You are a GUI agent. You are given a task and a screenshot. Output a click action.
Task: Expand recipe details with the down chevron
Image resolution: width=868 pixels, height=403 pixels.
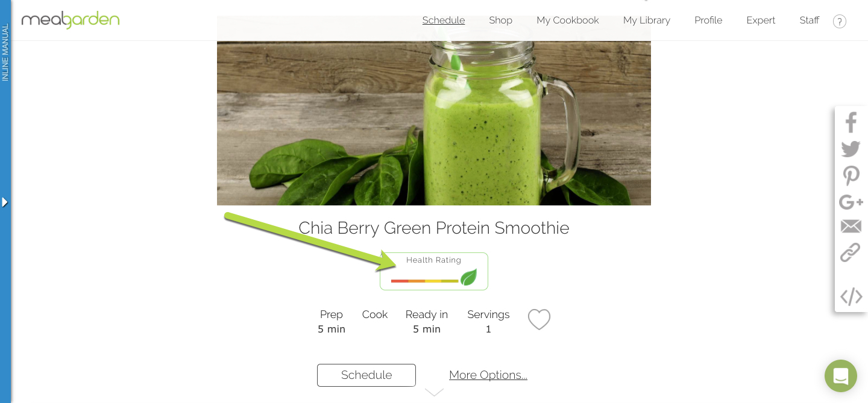coord(434,392)
